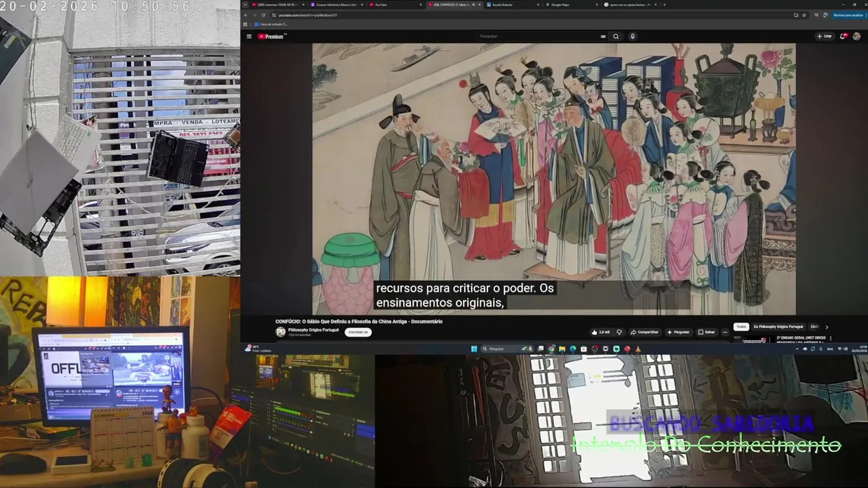Dislike the video with thumbs-down icon
This screenshot has height=488, width=868.
619,332
